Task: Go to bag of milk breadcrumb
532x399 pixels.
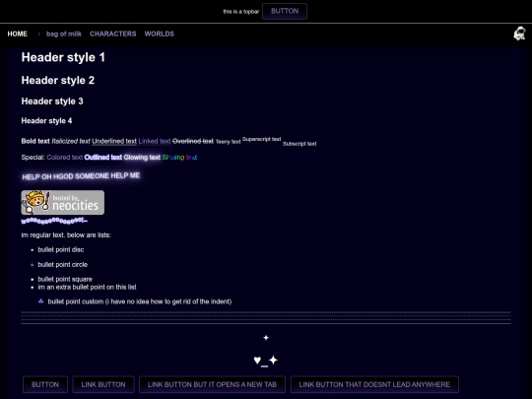Action: [64, 33]
